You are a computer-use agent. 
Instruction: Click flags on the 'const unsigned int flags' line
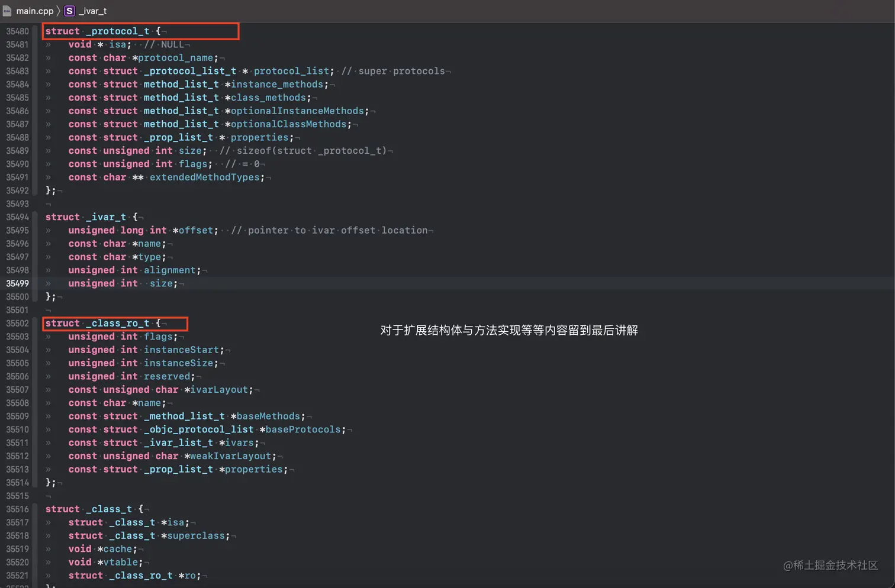tap(193, 164)
